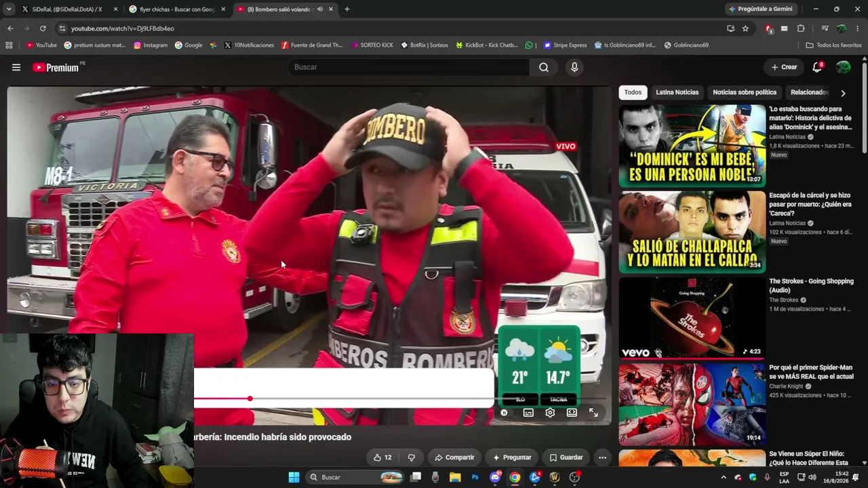Screen dimensions: 868x488
Task: Open the YouTube bookmark
Action: 41,45
